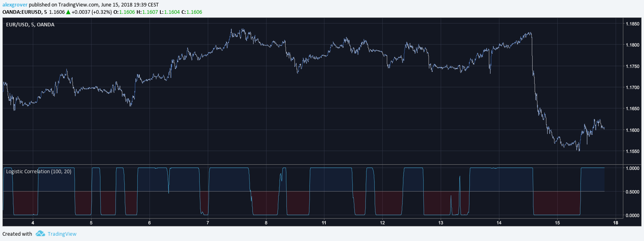Click the 1.1600 price axis label
Viewport: 644px width, 241px height.
(633, 130)
